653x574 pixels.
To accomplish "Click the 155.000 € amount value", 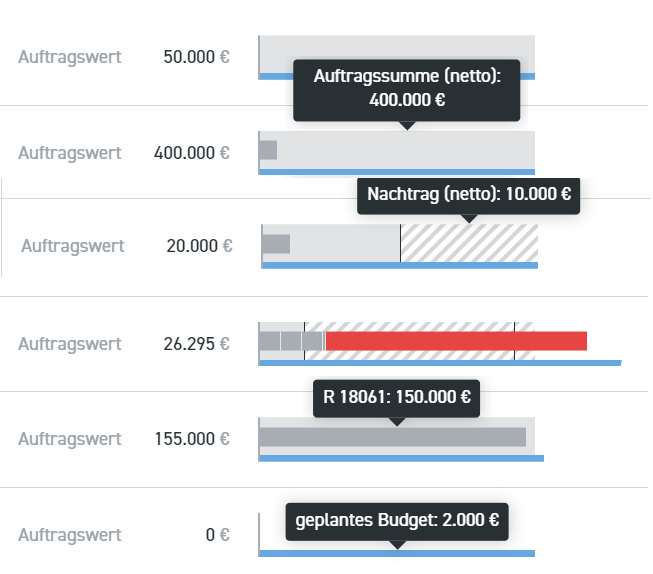I will 191,439.
